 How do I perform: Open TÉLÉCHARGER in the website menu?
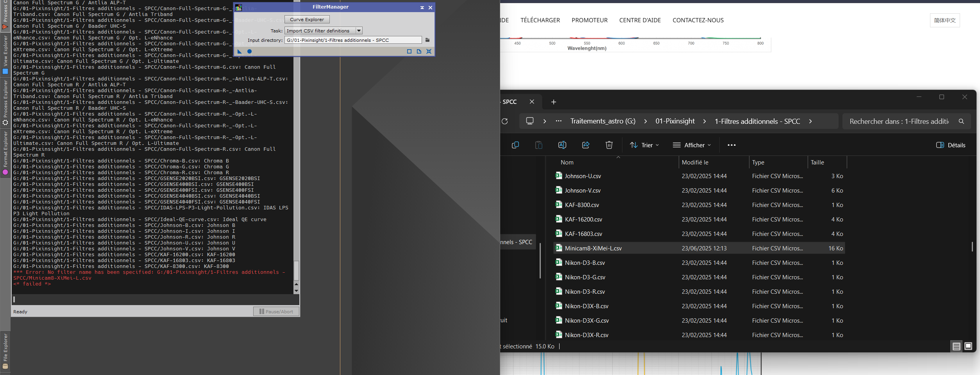(x=540, y=20)
